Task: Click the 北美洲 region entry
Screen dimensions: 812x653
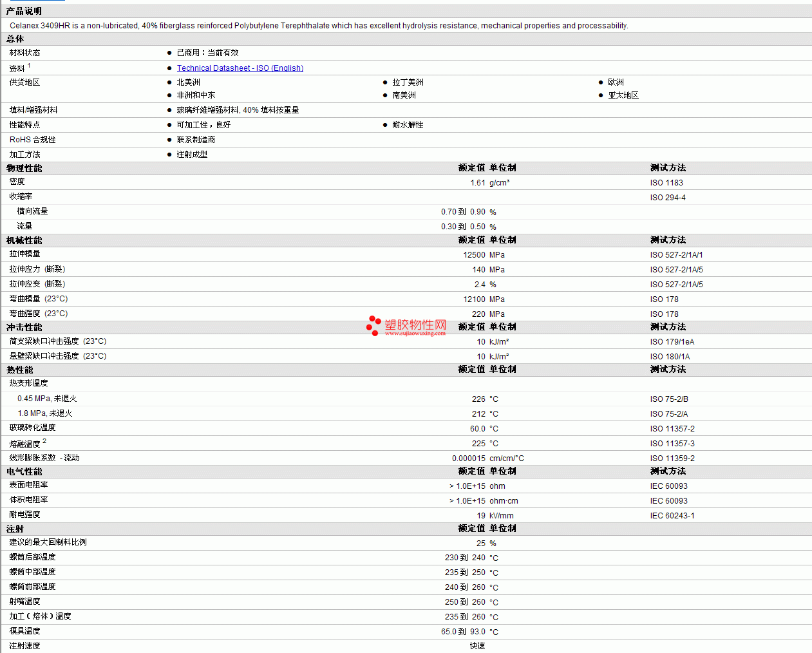Action: coord(189,82)
